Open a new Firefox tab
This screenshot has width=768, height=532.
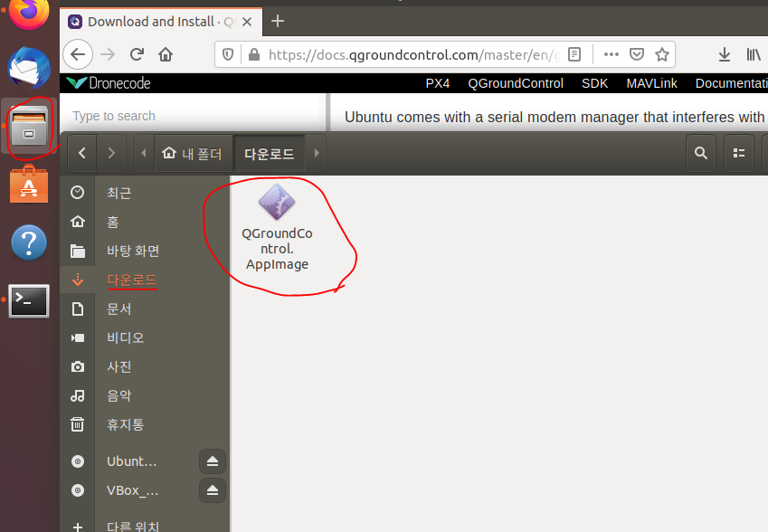277,21
